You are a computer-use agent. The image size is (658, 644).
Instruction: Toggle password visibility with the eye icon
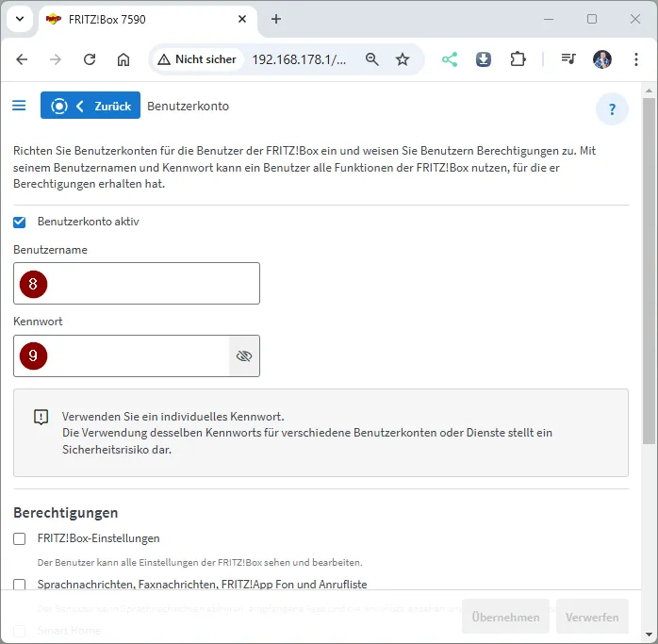244,356
